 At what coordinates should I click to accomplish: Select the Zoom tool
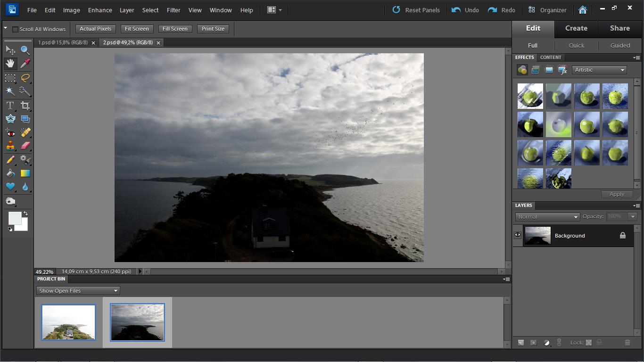[25, 50]
